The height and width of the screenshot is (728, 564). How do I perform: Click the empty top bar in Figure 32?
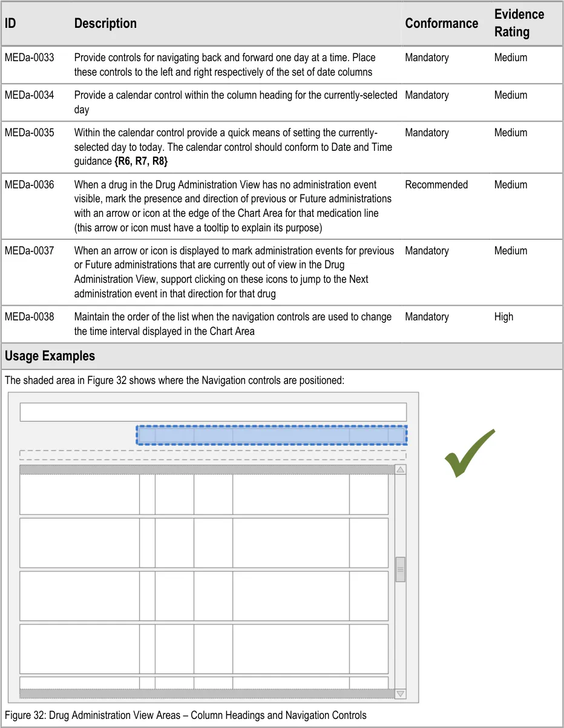click(212, 412)
